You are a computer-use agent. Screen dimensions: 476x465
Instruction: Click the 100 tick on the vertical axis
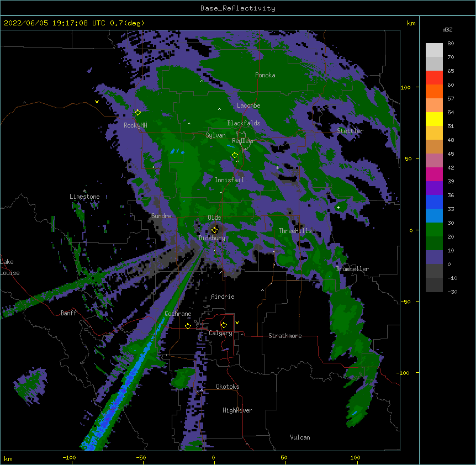click(x=405, y=87)
